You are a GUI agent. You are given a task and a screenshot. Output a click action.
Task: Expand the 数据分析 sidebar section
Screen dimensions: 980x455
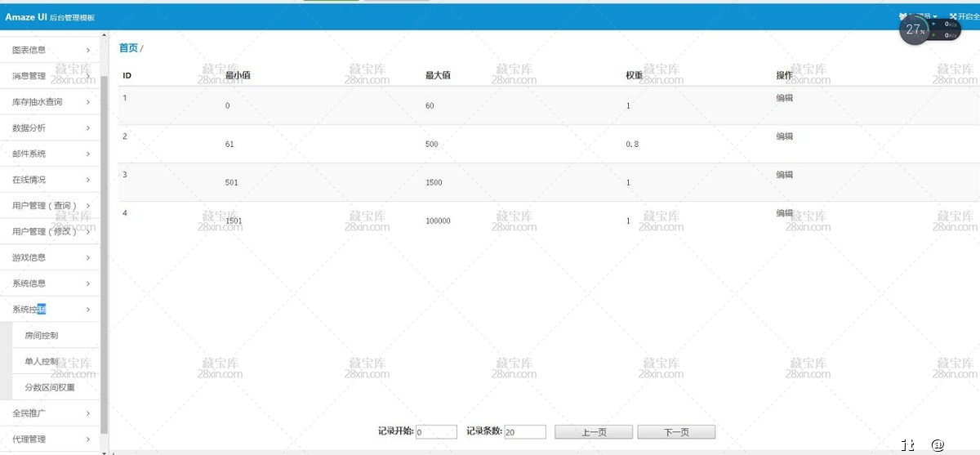pyautogui.click(x=50, y=128)
